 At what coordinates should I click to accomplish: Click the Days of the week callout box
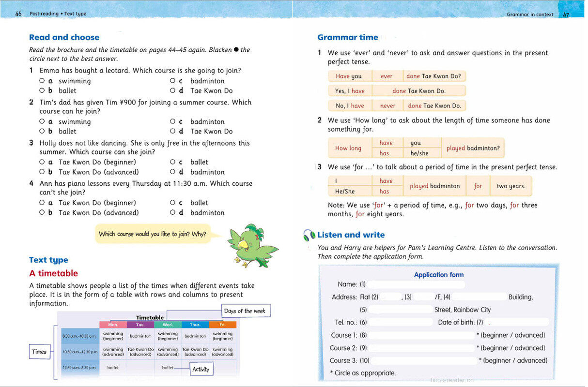tap(246, 311)
